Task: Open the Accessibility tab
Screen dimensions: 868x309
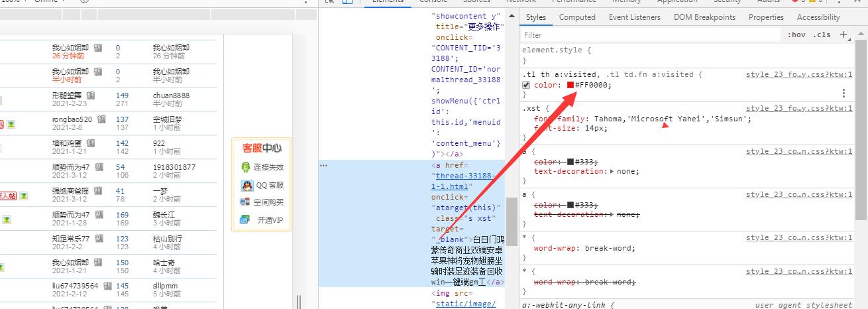Action: (818, 17)
